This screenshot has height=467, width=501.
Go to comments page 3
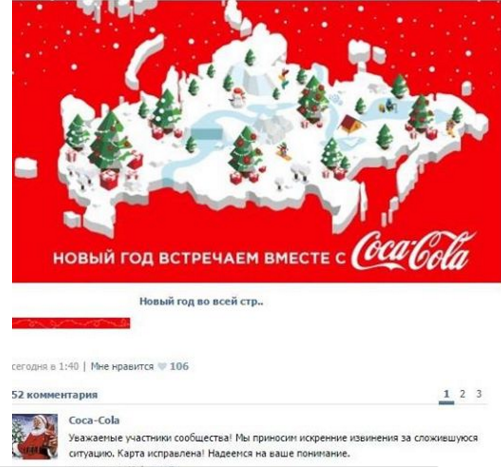(x=479, y=394)
